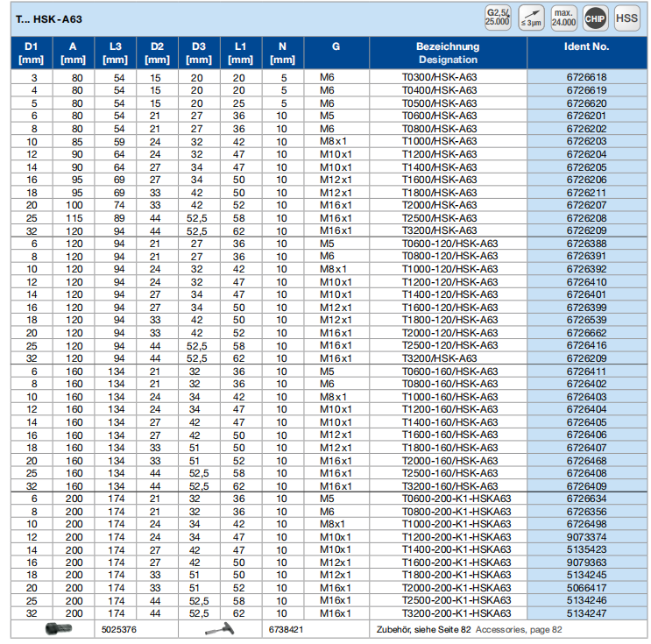
Task: Click the D1 [mm] column header
Action: tap(31, 53)
